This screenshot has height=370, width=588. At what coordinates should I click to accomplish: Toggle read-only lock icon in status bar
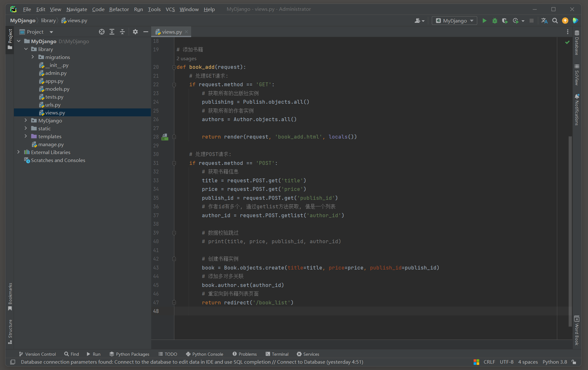[x=574, y=362]
